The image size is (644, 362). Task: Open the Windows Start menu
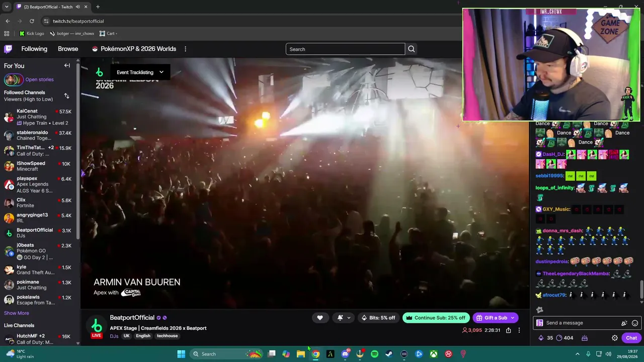[181, 354]
